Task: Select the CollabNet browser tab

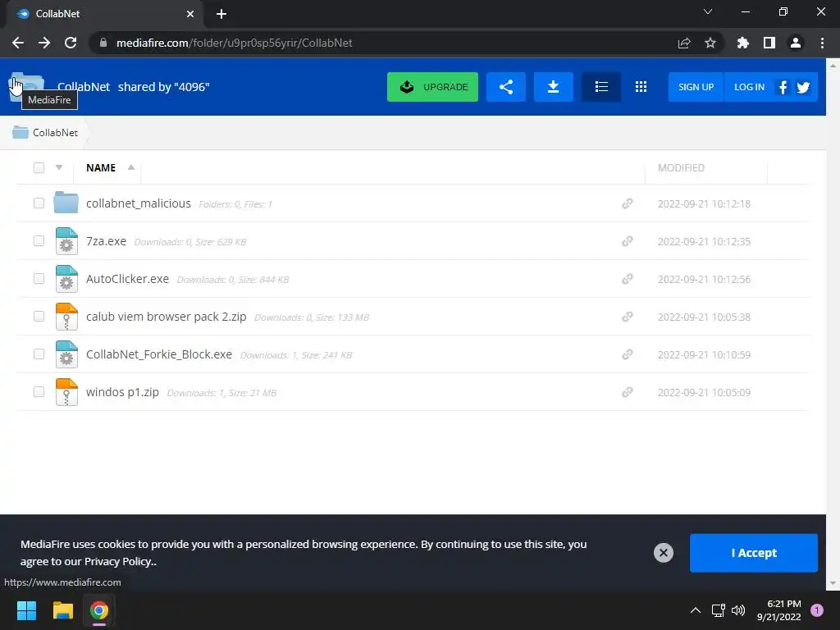Action: (105, 15)
